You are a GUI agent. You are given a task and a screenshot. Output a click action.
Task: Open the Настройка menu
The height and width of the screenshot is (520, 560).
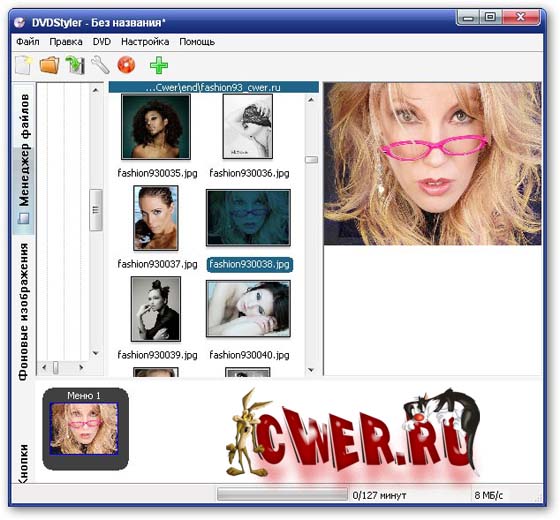(145, 42)
